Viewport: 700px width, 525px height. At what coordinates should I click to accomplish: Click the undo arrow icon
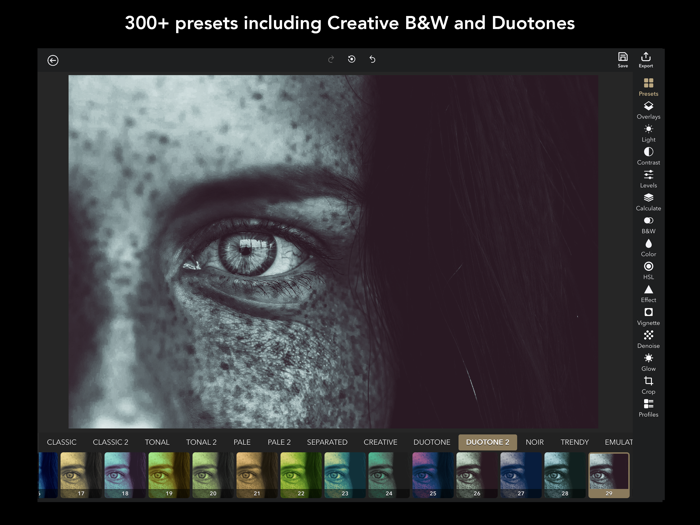(x=372, y=59)
